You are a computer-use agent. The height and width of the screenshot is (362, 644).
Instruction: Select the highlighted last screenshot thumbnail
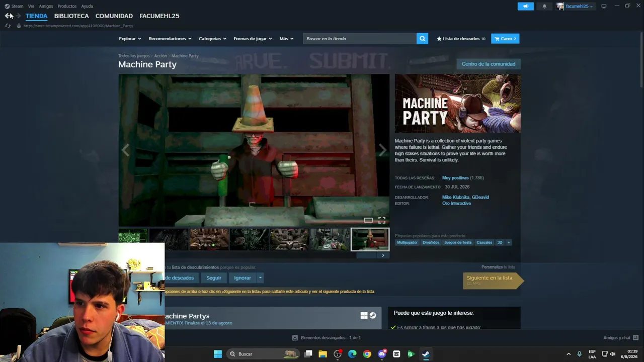pos(370,239)
